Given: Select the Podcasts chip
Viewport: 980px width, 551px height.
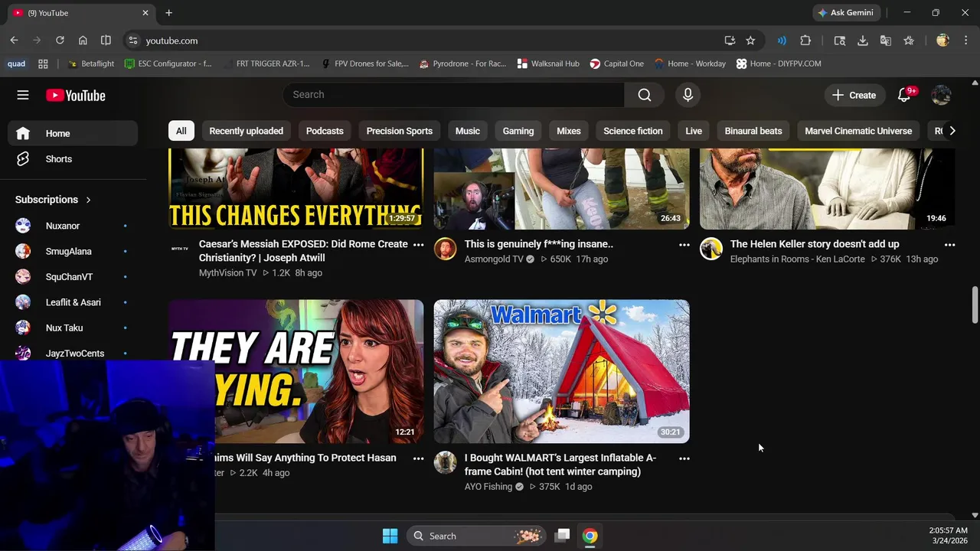Looking at the screenshot, I should click(x=325, y=131).
